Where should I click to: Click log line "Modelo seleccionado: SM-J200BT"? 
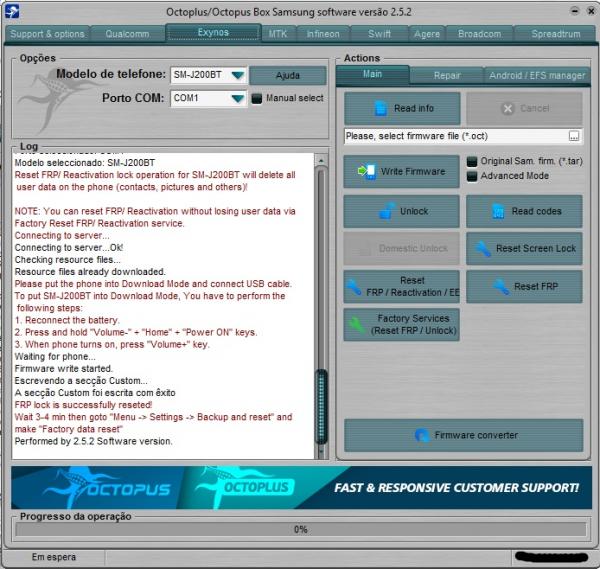[x=85, y=163]
